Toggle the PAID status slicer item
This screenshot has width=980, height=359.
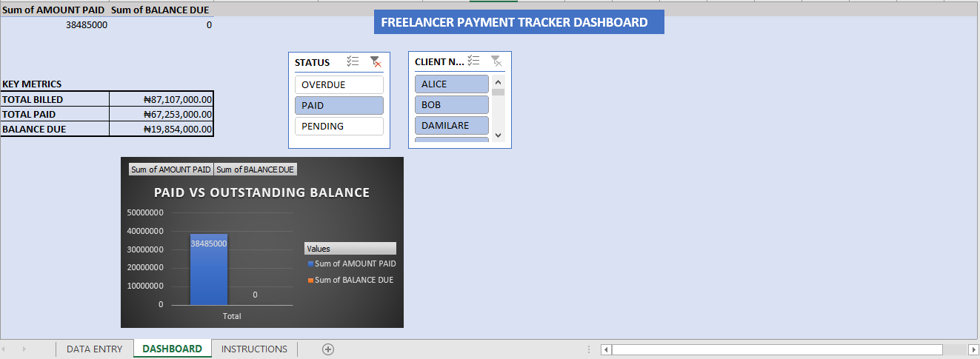339,105
